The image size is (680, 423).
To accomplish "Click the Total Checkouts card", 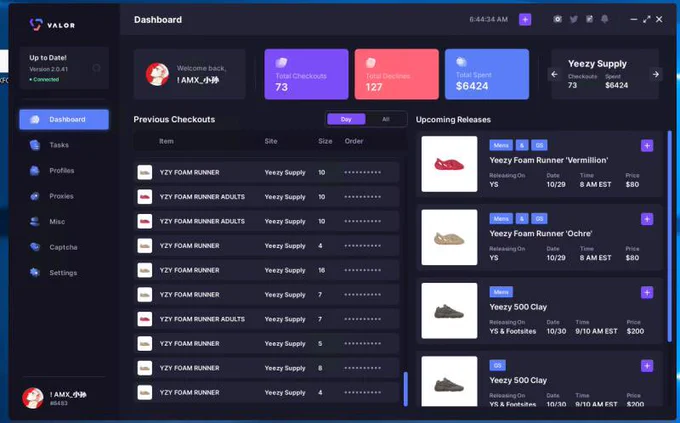I will pos(306,74).
